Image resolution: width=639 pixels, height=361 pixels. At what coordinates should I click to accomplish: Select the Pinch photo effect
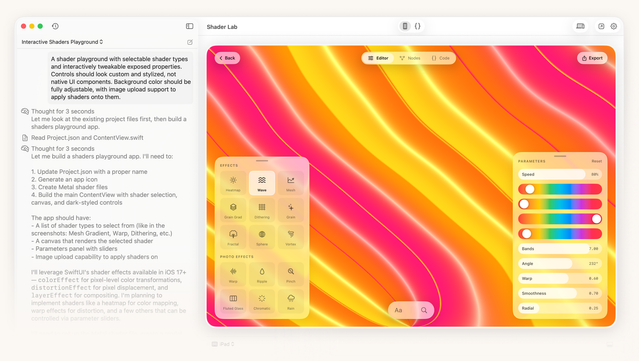(291, 274)
